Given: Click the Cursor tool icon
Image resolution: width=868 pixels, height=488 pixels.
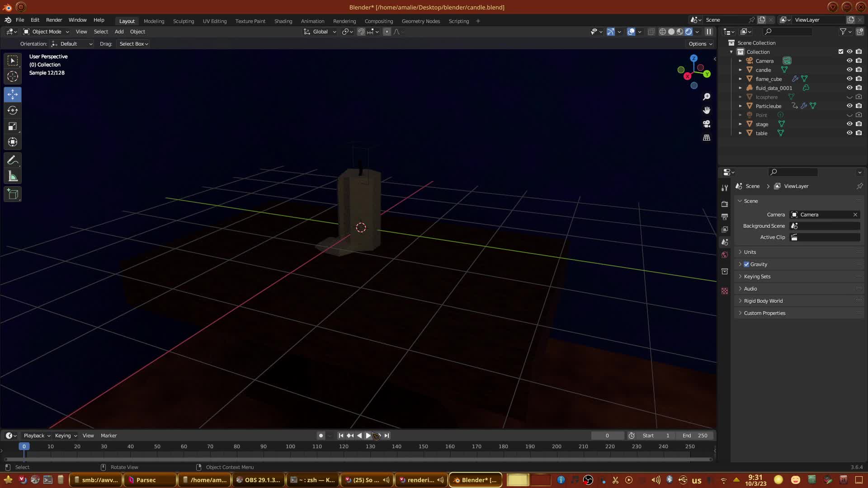Looking at the screenshot, I should pos(13,76).
